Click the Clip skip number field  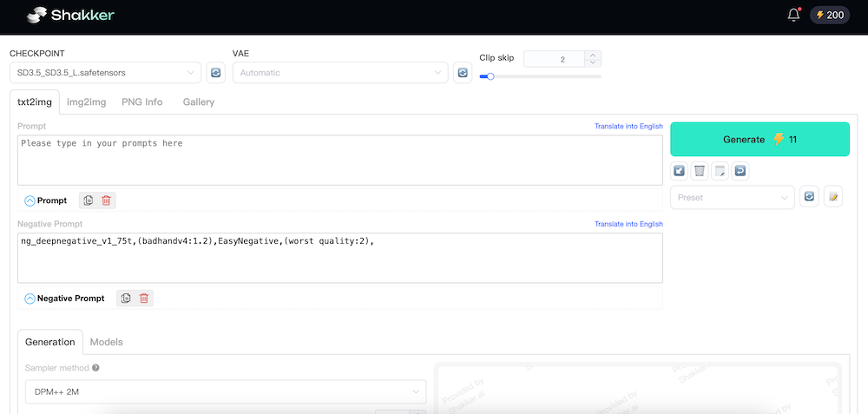[x=554, y=59]
